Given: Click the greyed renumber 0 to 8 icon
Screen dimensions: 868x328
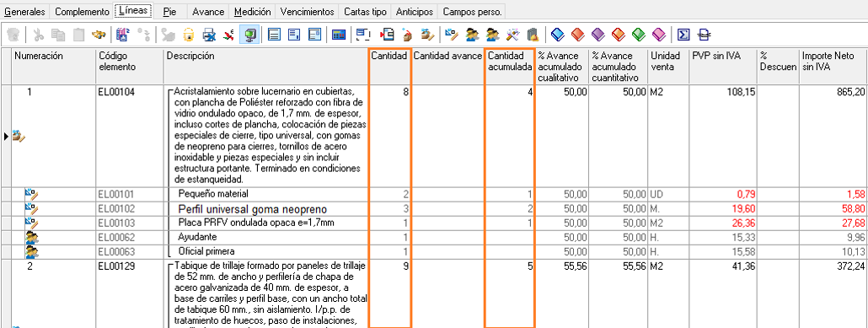Looking at the screenshot, I should click(144, 35).
